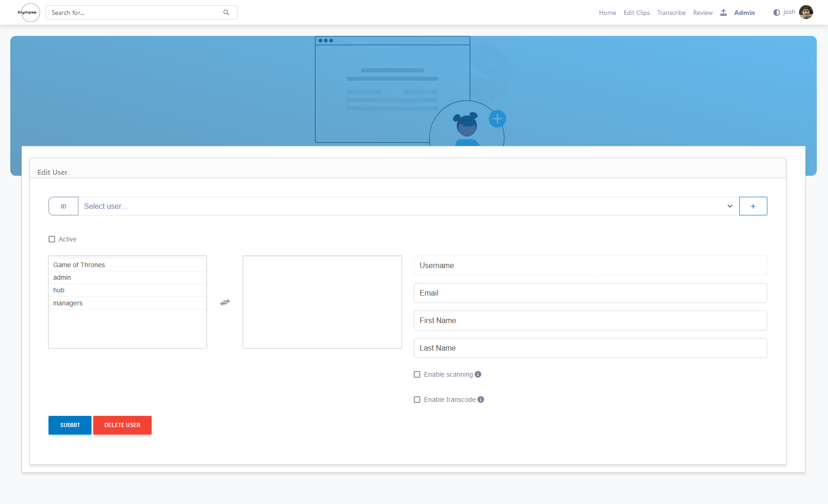Go to the Transcribe page

click(x=671, y=13)
